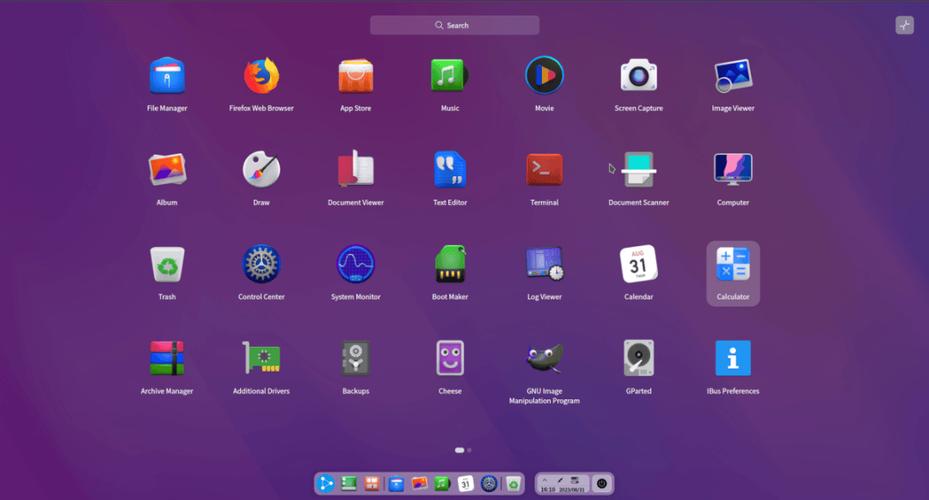This screenshot has height=500, width=929.
Task: Launch Document Scanner
Action: click(639, 169)
